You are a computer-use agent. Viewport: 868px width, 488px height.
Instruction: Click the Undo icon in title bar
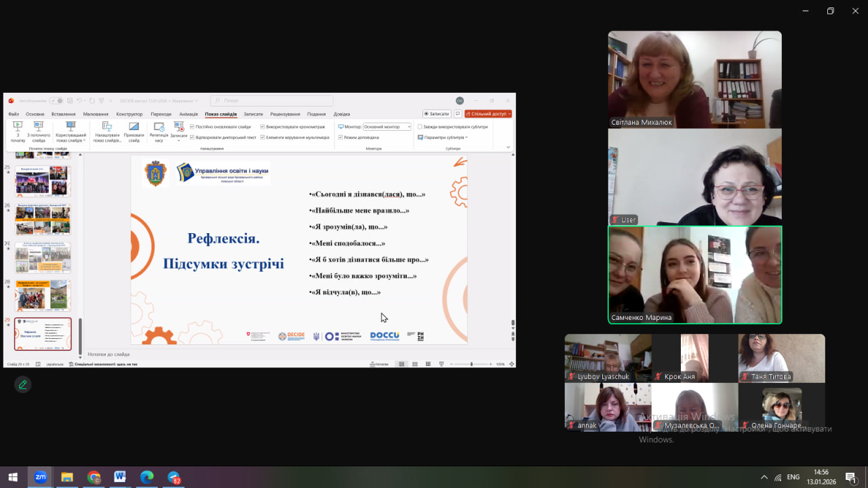point(79,101)
